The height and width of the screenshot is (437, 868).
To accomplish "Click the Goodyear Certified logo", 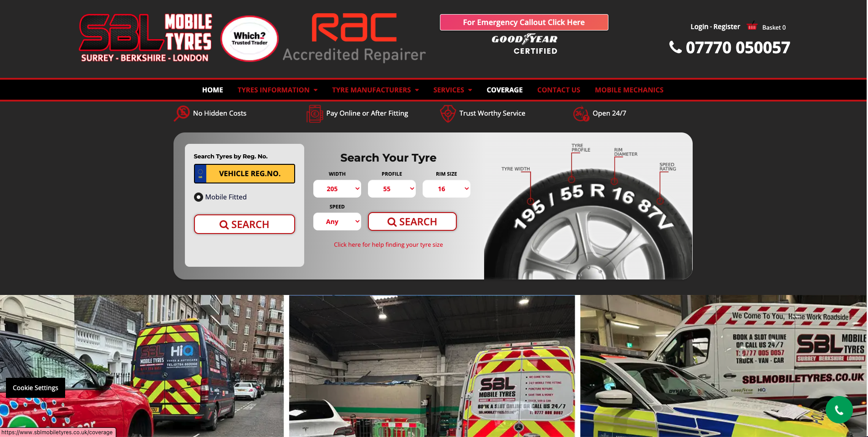I will coord(524,45).
